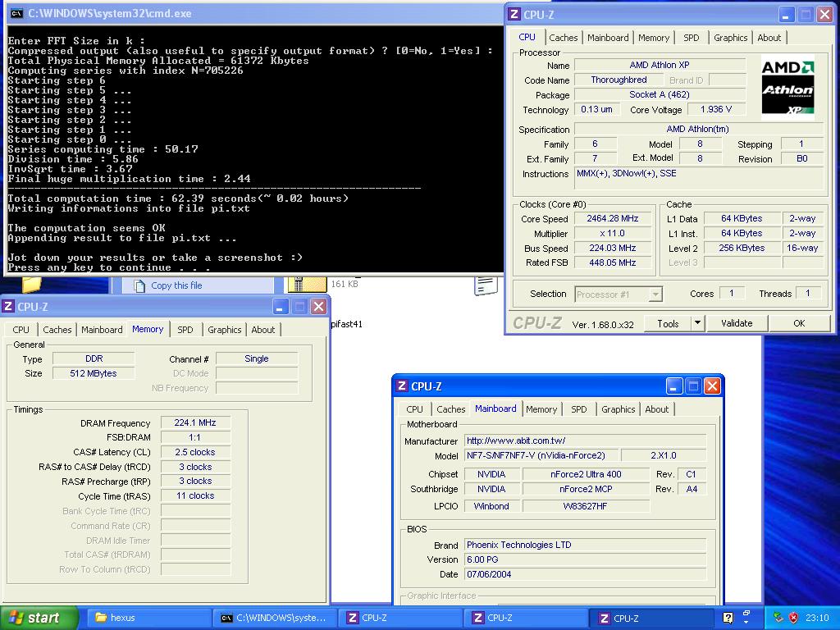Click the Tools button in CPU-Z

pyautogui.click(x=668, y=323)
